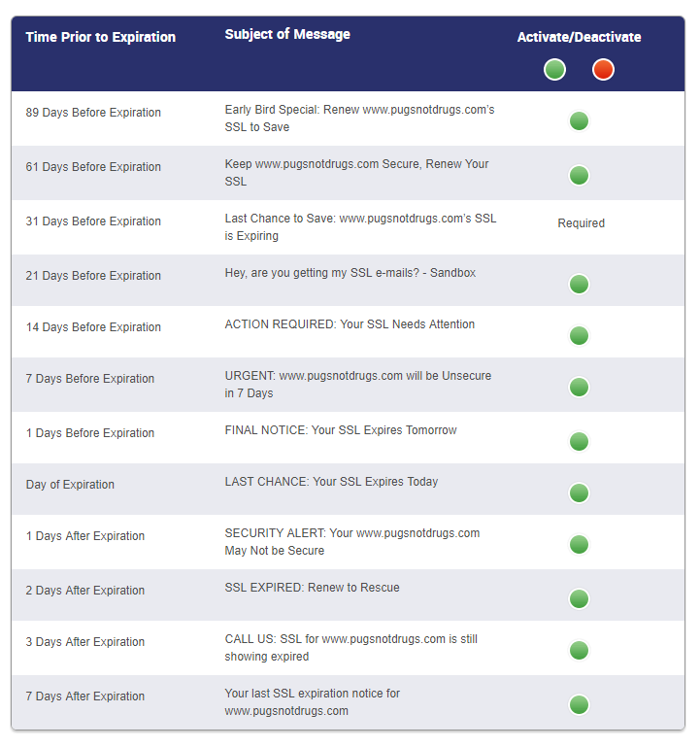Image resolution: width=700 pixels, height=747 pixels.
Task: Select the SSL EXPIRED: Renew to Rescue subject
Action: [312, 588]
